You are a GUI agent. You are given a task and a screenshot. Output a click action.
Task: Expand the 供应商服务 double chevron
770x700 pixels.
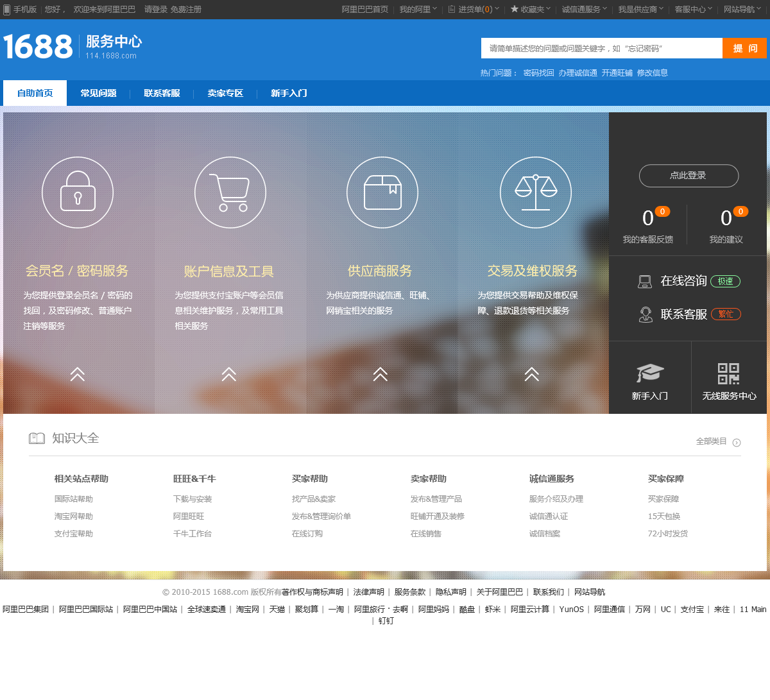click(x=381, y=374)
